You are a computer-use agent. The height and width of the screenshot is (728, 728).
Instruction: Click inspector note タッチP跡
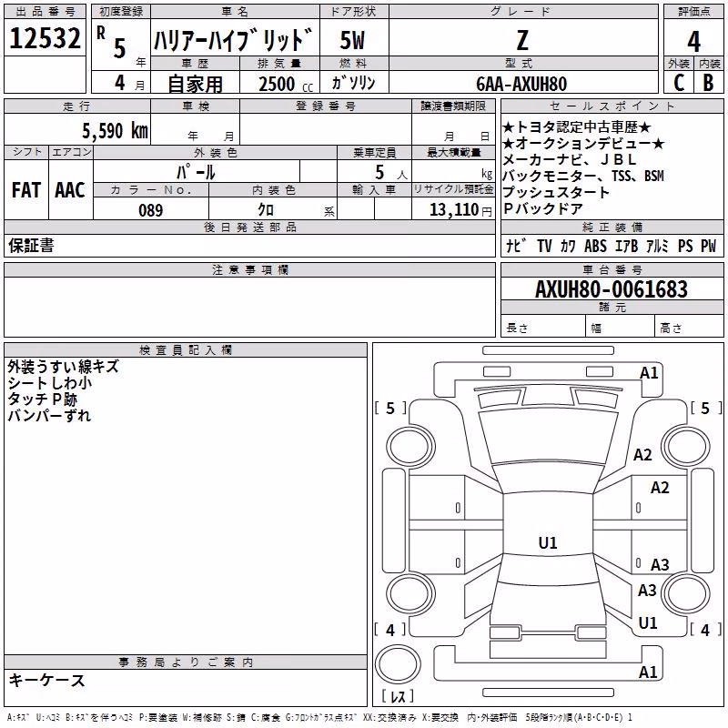pos(42,399)
